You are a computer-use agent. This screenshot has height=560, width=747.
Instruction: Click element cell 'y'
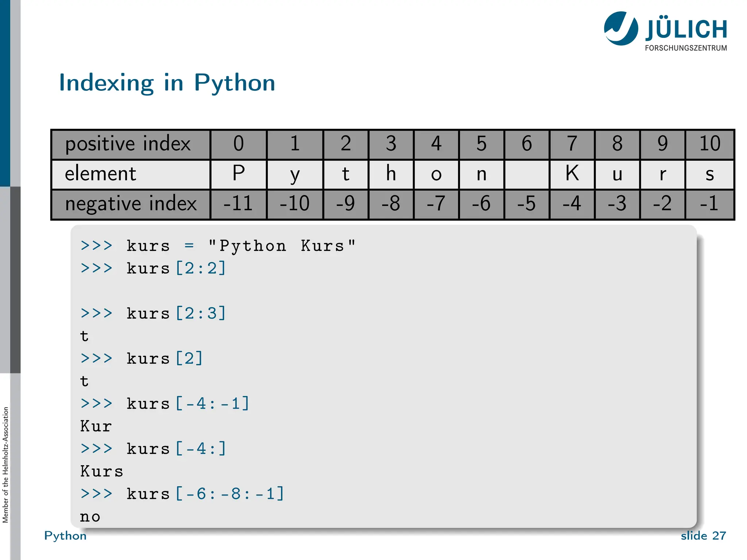point(295,174)
